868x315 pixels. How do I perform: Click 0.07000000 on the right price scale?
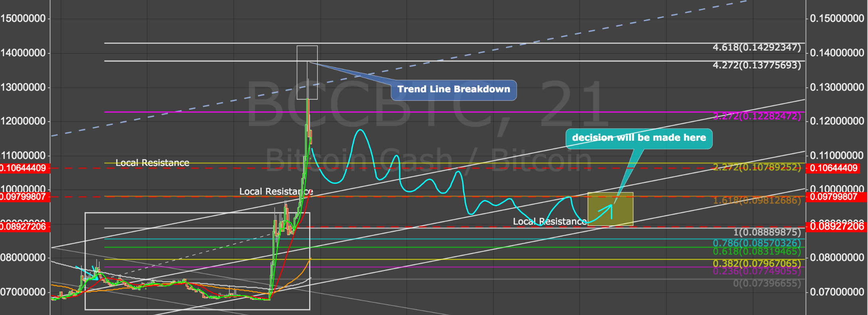point(837,292)
